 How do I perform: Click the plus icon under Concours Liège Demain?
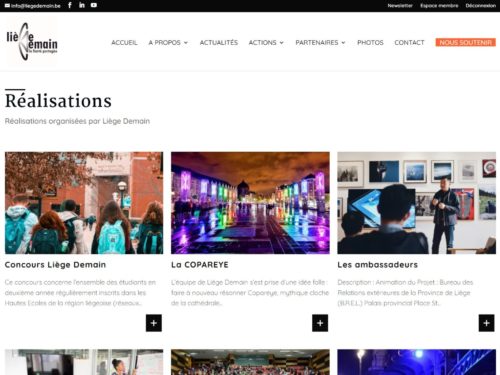[x=154, y=323]
